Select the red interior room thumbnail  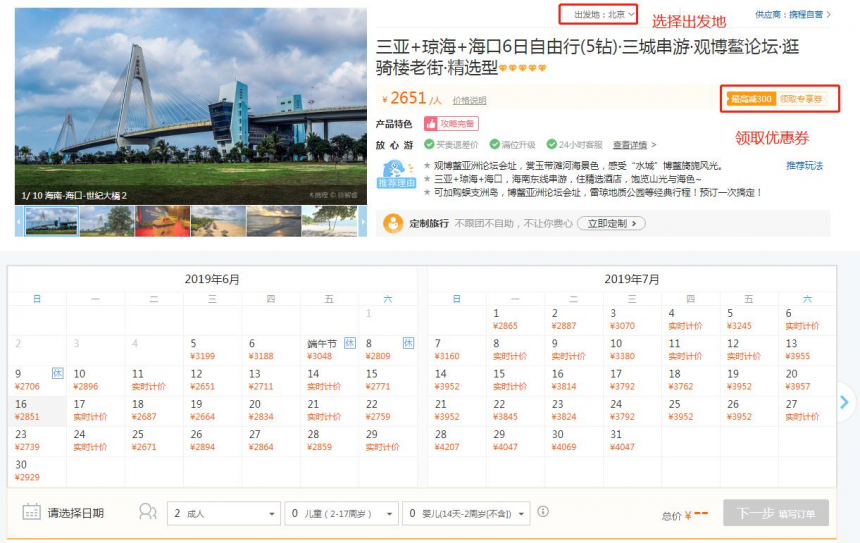(x=163, y=221)
